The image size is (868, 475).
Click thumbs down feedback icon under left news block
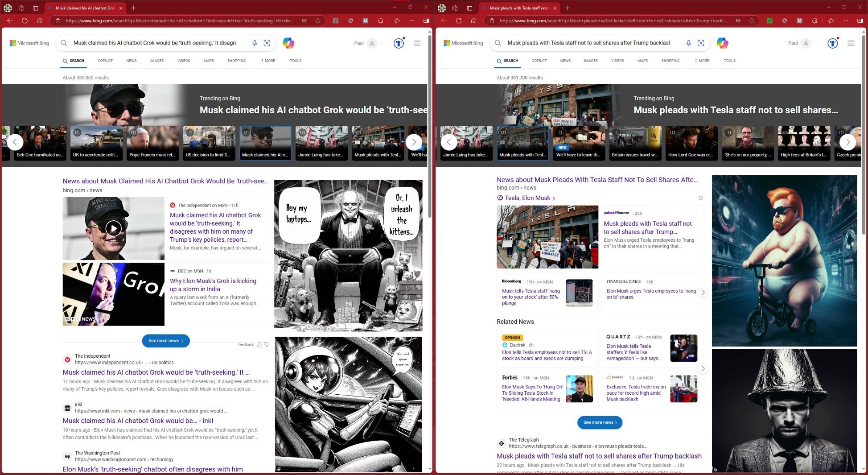267,344
